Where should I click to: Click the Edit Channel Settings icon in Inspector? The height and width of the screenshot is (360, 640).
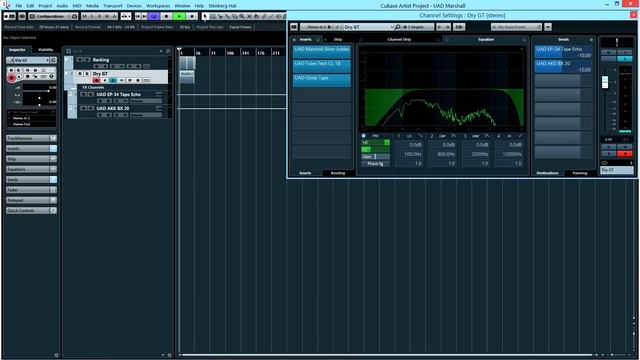tap(53, 60)
